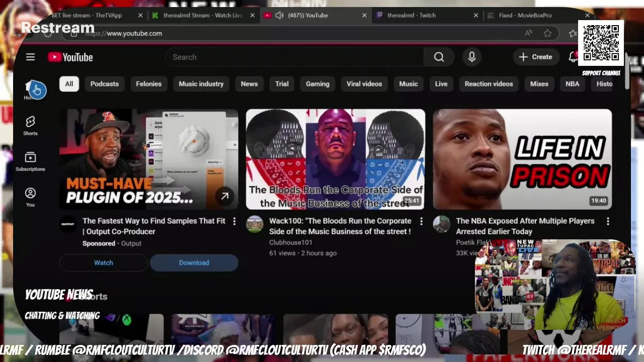Select the Gaming filter chip

click(x=317, y=84)
